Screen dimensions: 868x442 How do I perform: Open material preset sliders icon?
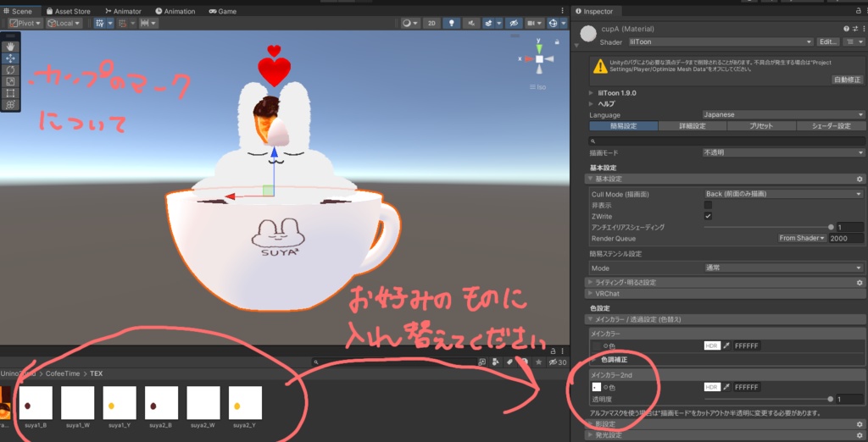point(854,28)
